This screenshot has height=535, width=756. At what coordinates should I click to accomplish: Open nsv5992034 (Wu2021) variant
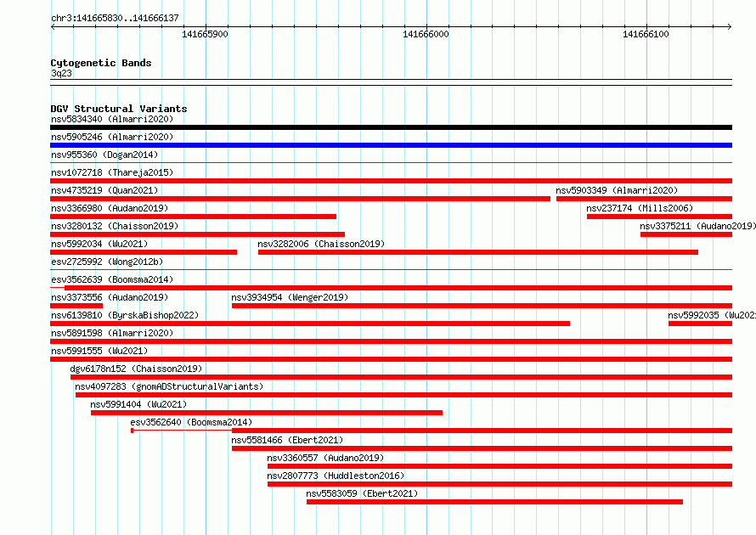[99, 244]
